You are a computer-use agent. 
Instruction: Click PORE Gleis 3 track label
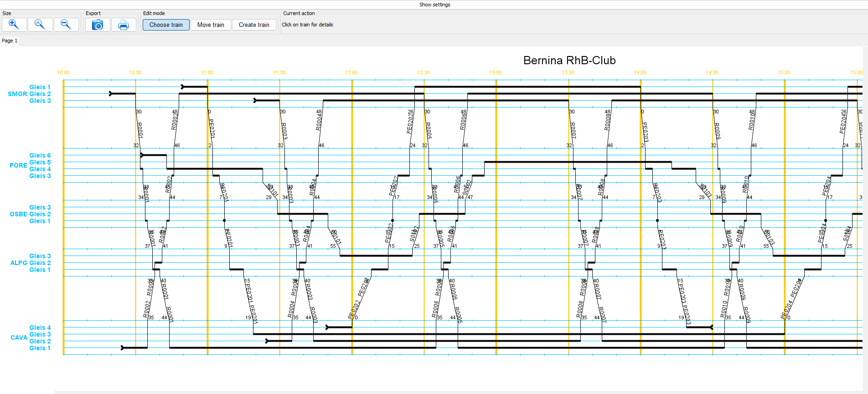click(40, 176)
